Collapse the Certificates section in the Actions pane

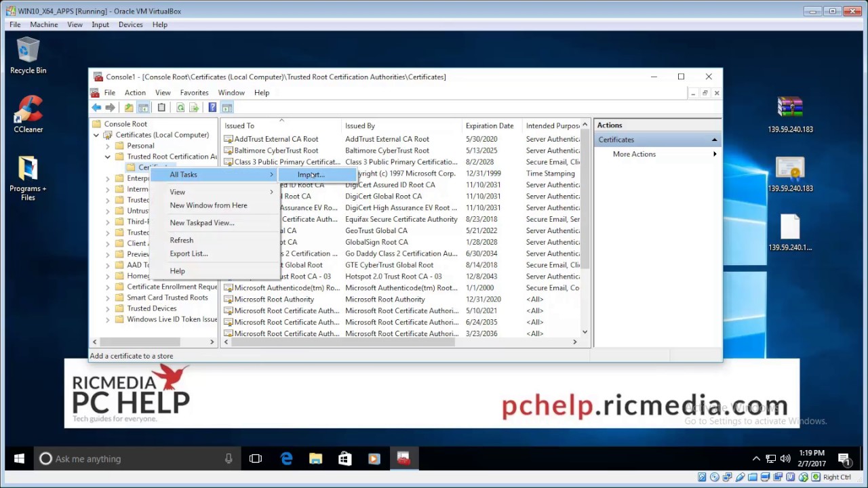[x=714, y=140]
